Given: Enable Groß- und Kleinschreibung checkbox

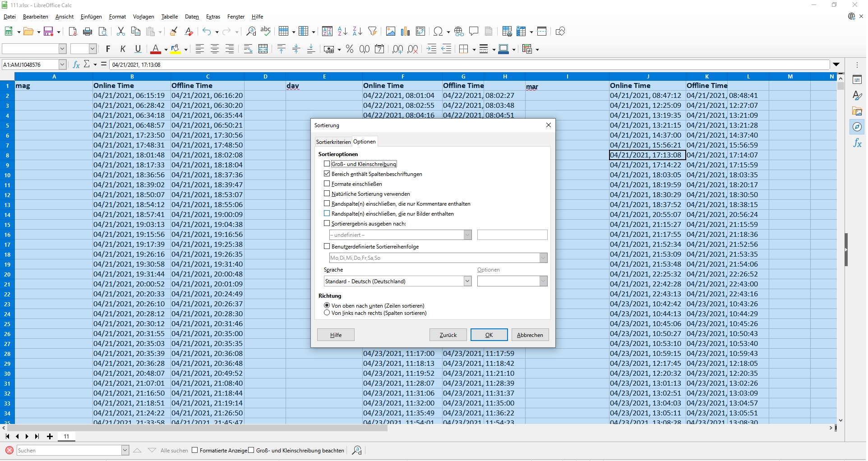Looking at the screenshot, I should (327, 164).
